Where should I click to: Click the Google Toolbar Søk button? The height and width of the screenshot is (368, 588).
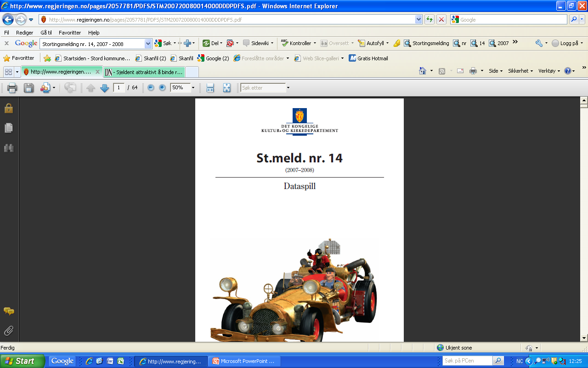coord(164,43)
